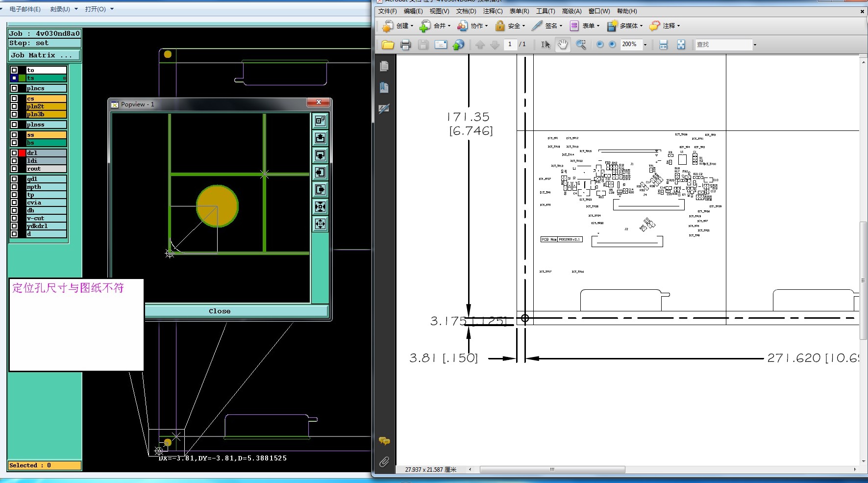Select the Hand pan tool

point(563,45)
